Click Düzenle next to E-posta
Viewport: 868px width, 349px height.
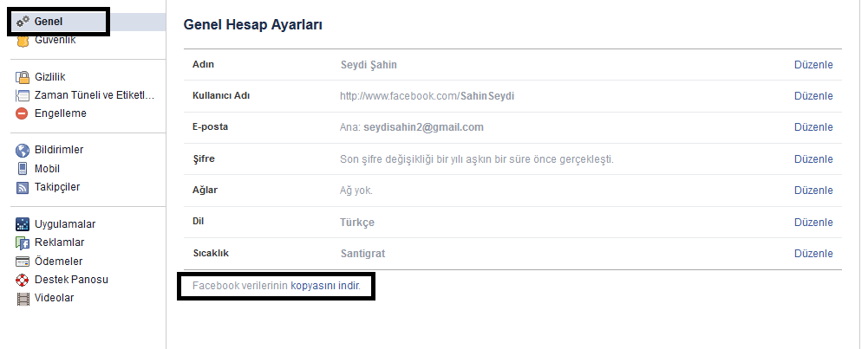pos(813,127)
